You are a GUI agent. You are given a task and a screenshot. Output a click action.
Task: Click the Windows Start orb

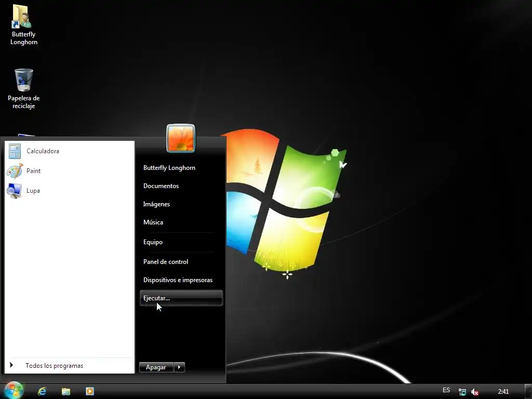click(14, 391)
